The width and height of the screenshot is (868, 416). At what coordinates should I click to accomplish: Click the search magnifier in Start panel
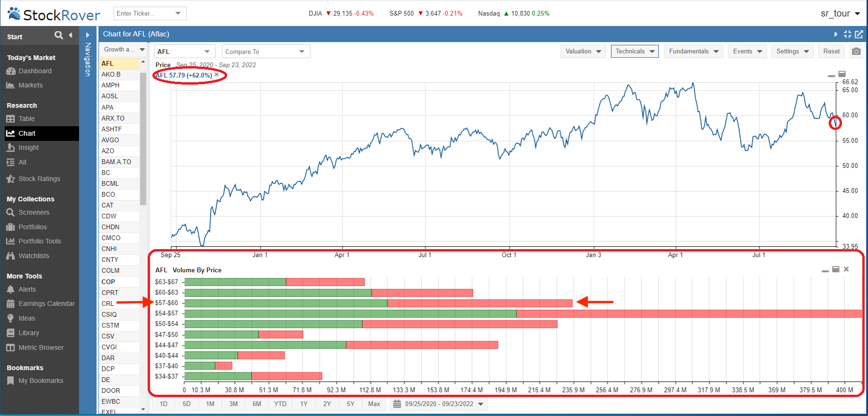point(59,35)
